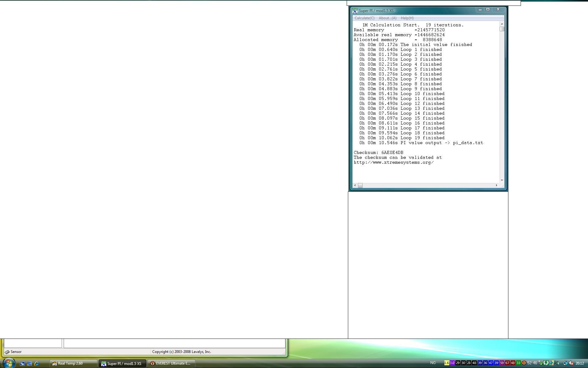Switch to Real Temp 2.60 taskbar button
Screen dimensions: 588x368
73,363
